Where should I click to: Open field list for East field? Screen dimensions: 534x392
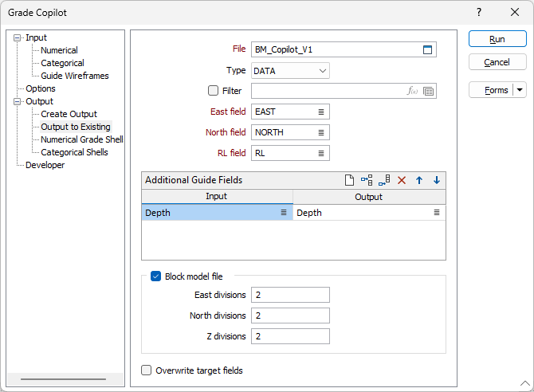[x=321, y=112]
